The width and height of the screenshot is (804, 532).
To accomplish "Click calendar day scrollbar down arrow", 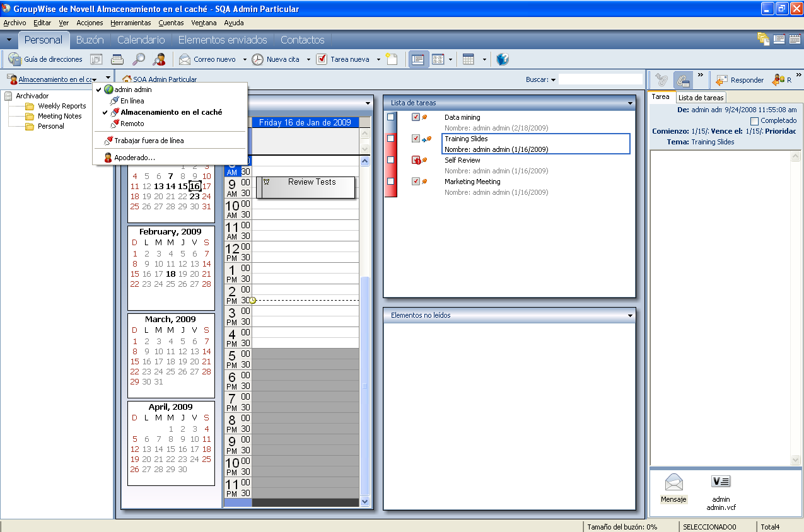I will point(364,501).
